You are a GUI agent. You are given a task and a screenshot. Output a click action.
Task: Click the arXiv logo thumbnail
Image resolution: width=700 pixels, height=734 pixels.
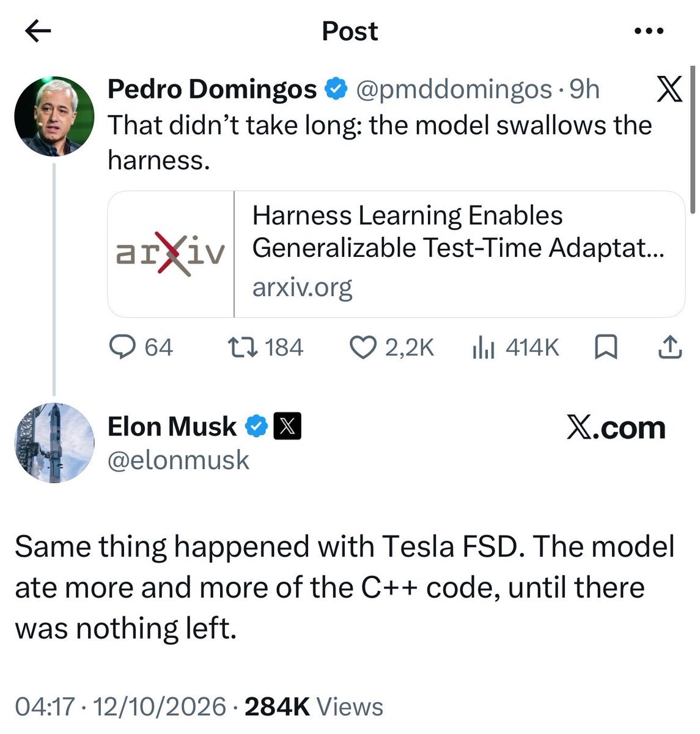tap(171, 254)
